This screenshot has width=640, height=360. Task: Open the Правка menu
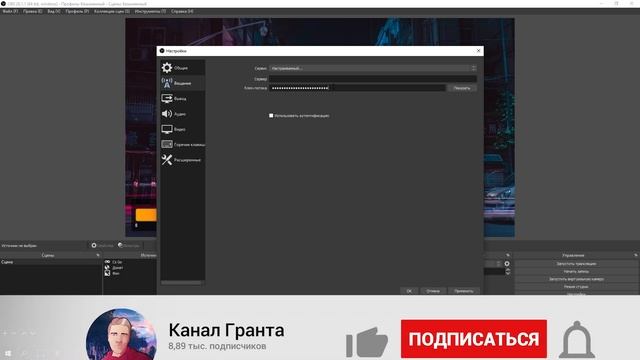(x=33, y=11)
